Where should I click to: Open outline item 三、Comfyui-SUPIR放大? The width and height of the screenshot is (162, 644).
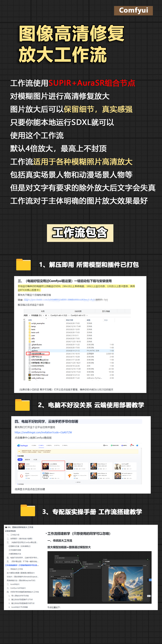click(16, 588)
